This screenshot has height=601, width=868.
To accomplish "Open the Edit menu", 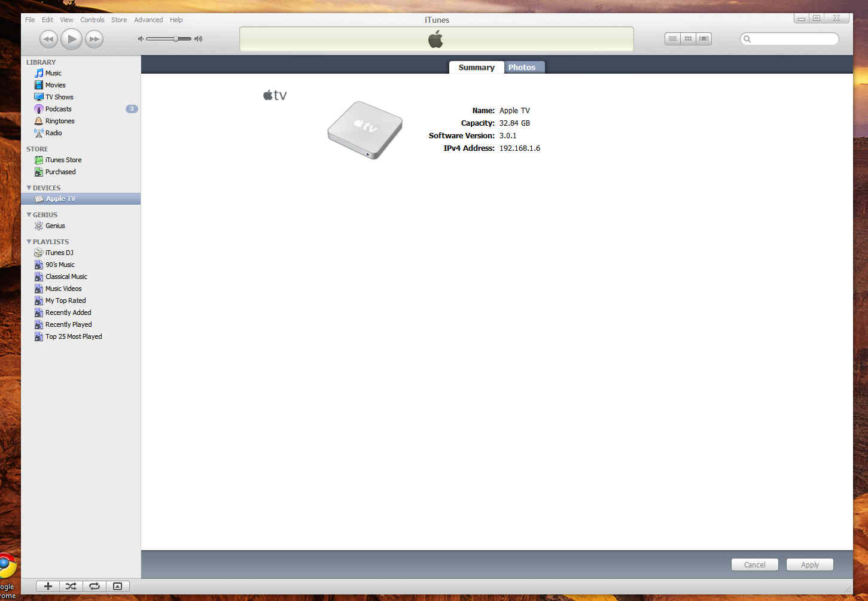I will pyautogui.click(x=47, y=20).
